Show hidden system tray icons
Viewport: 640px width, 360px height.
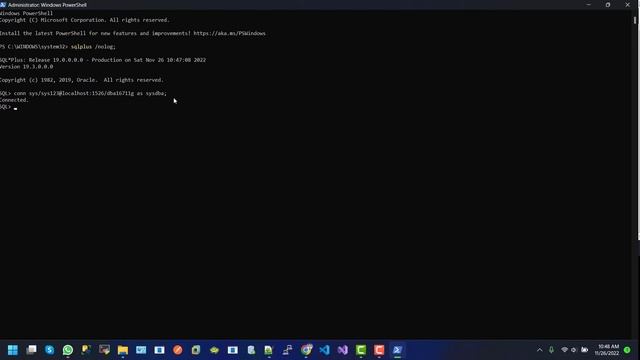coord(540,350)
